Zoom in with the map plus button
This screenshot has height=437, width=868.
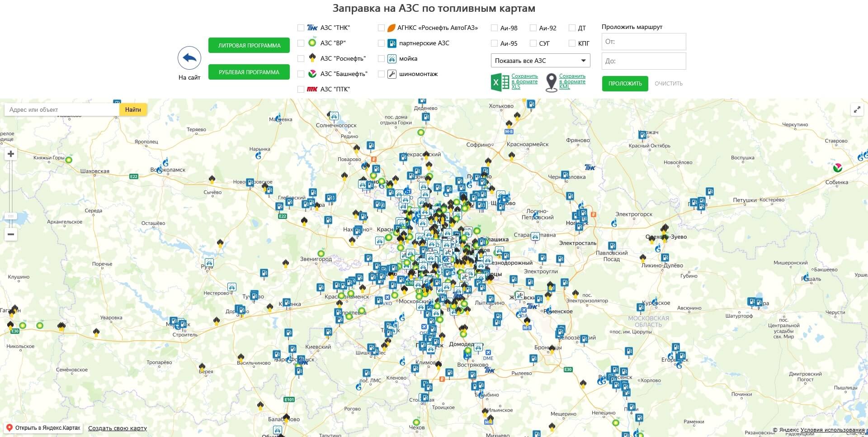click(x=11, y=154)
